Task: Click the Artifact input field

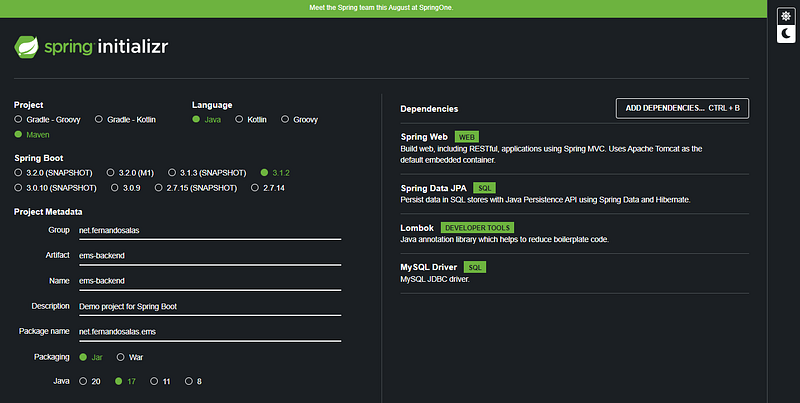Action: point(210,256)
